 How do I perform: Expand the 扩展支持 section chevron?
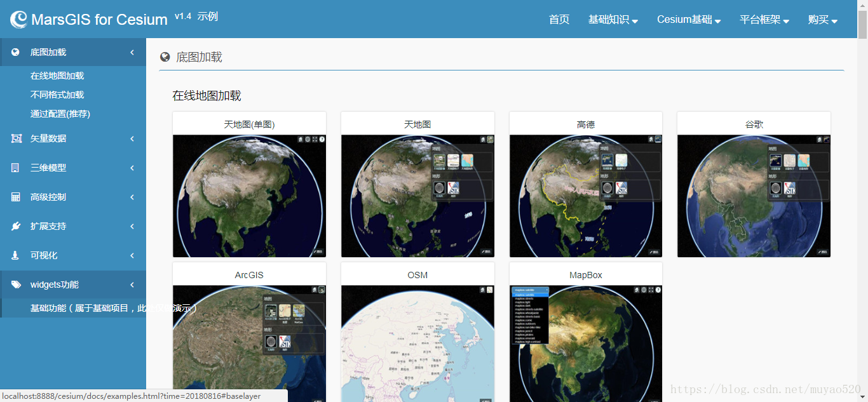[x=132, y=226]
